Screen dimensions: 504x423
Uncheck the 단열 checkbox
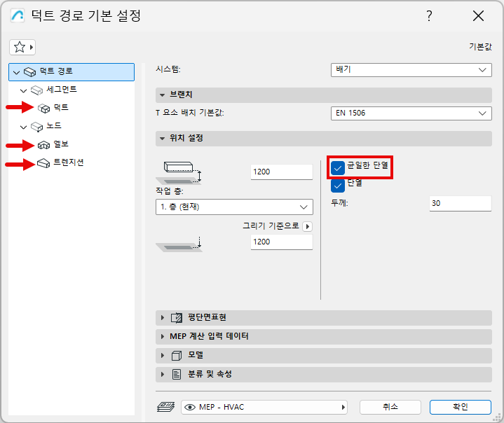tap(338, 186)
